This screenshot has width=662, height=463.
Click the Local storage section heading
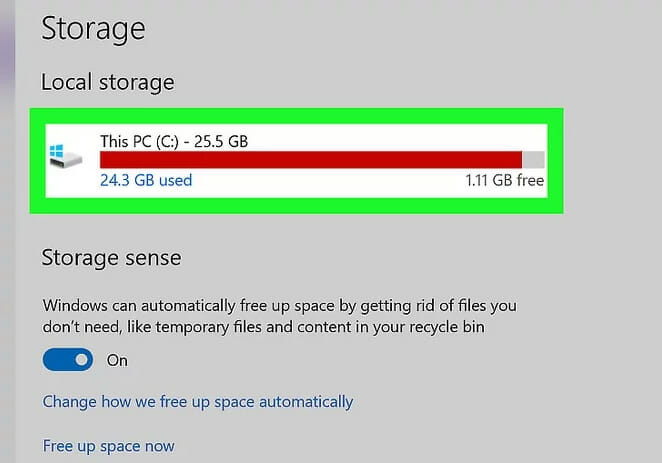click(108, 82)
